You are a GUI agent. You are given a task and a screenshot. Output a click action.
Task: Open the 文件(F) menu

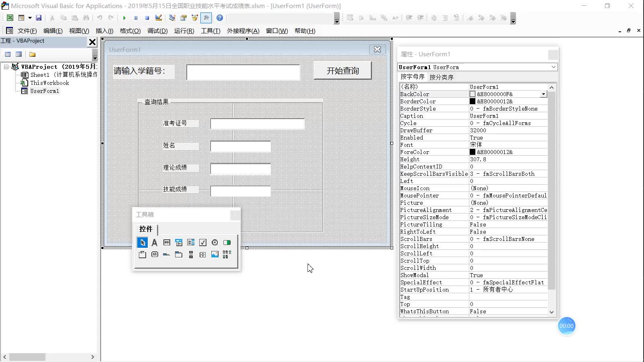27,31
